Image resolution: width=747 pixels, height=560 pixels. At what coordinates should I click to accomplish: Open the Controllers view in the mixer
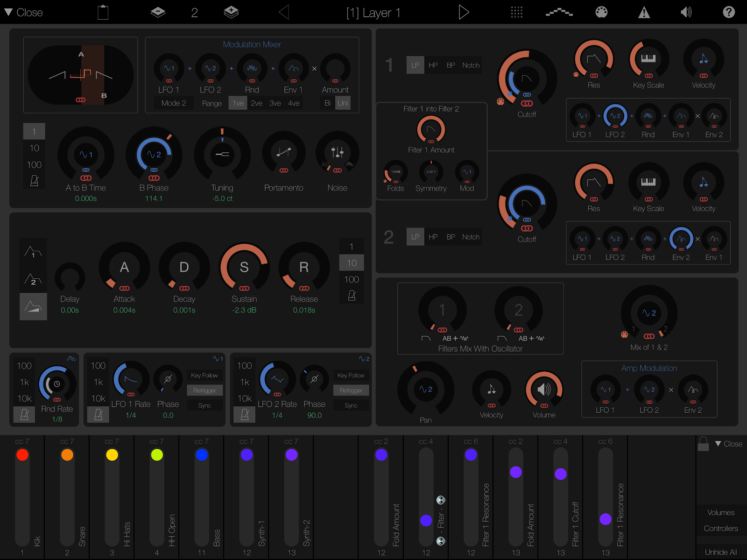[x=720, y=528]
